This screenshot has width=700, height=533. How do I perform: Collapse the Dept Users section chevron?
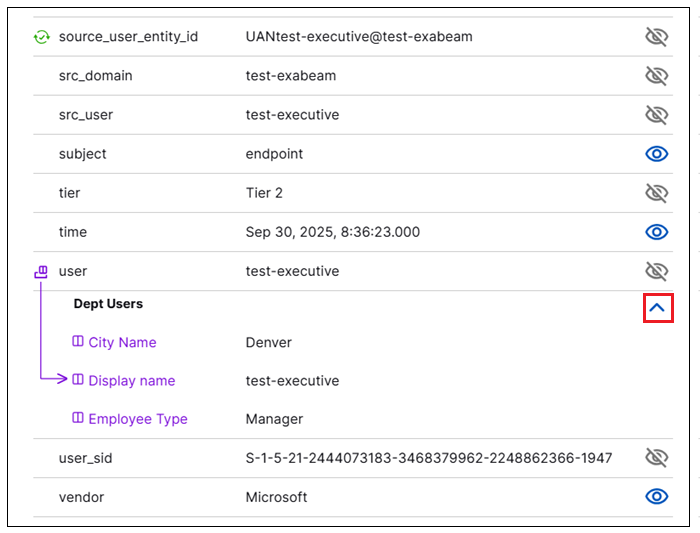coord(657,308)
